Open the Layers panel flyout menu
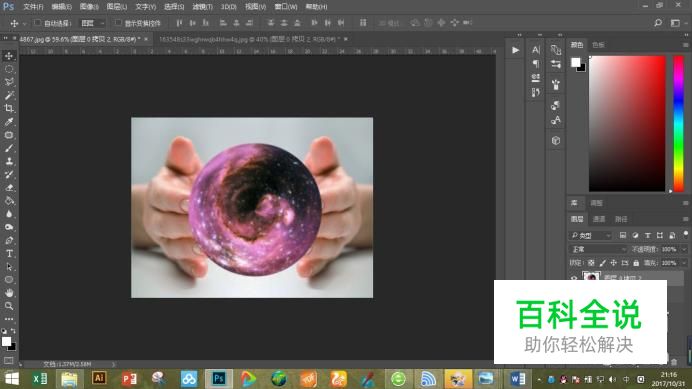Screen dimensions: 692x389 [685, 219]
